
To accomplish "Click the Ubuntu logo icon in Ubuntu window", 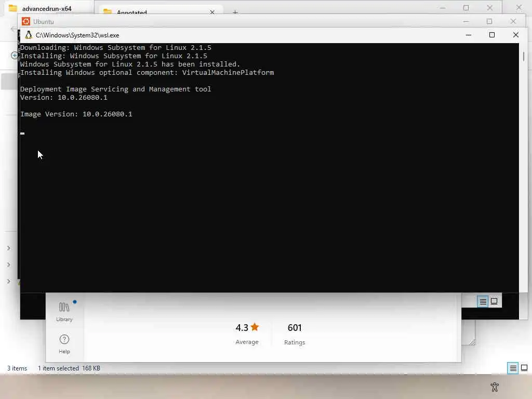I will 26,21.
